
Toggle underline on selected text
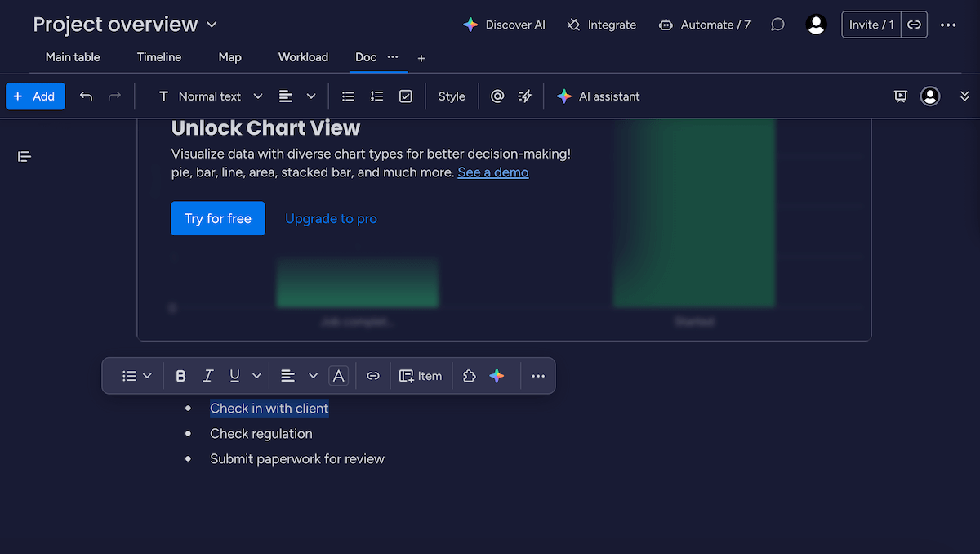click(234, 375)
